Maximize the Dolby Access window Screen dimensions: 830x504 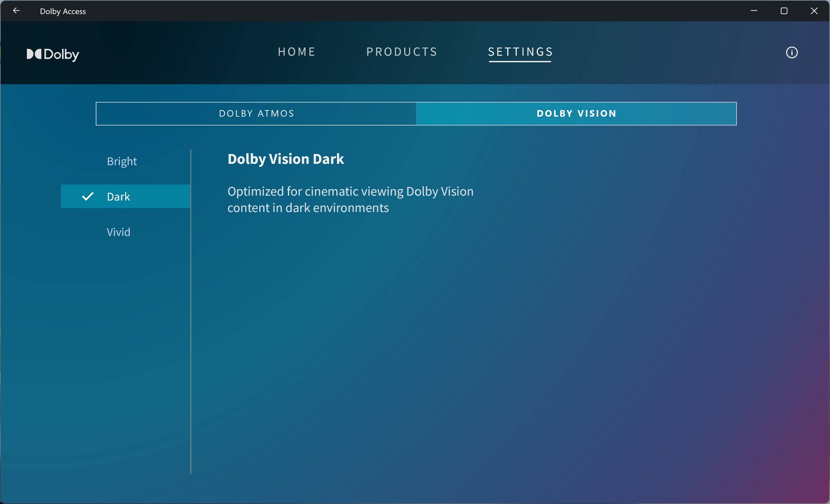click(x=784, y=11)
